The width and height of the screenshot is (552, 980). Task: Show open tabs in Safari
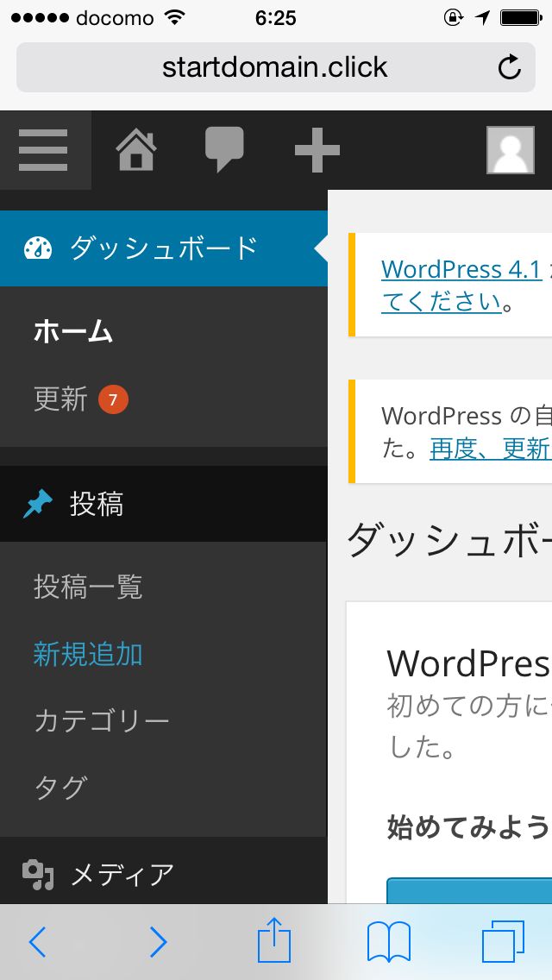(x=503, y=942)
